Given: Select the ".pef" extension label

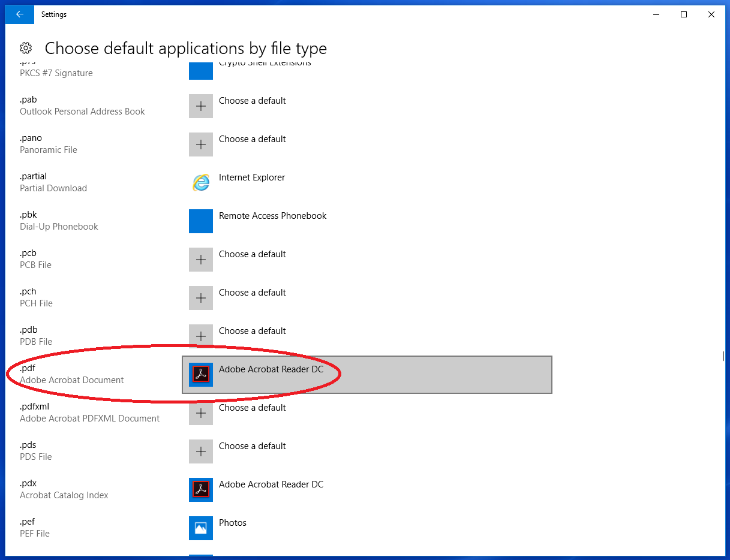Looking at the screenshot, I should 28,522.
